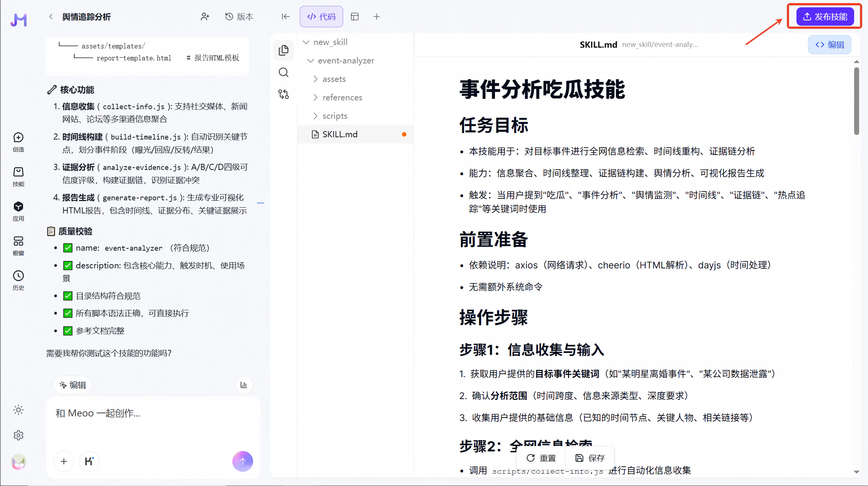Toggle the light/dark theme sun icon
868x486 pixels.
[18, 410]
